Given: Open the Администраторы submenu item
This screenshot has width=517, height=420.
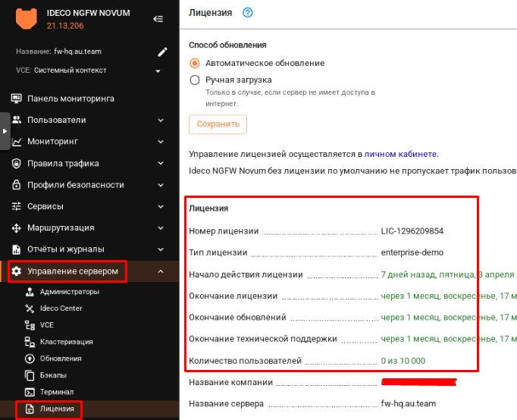Looking at the screenshot, I should point(69,292).
